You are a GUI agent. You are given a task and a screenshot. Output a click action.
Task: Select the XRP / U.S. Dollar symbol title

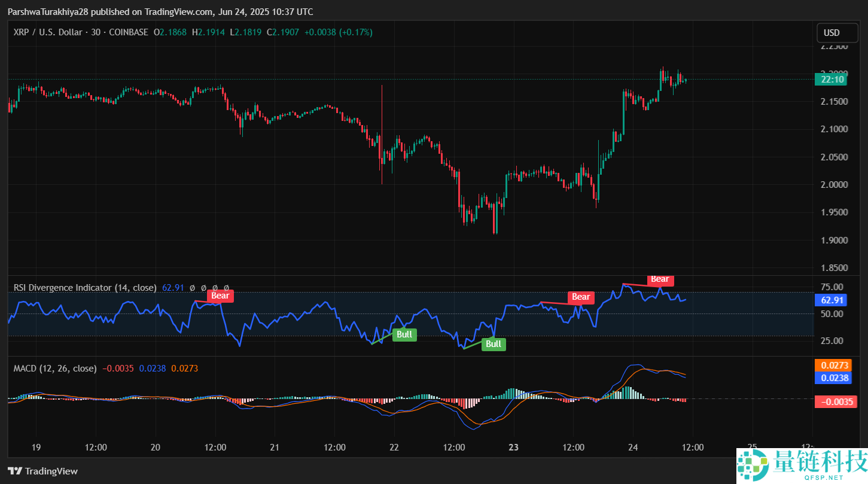(x=48, y=32)
